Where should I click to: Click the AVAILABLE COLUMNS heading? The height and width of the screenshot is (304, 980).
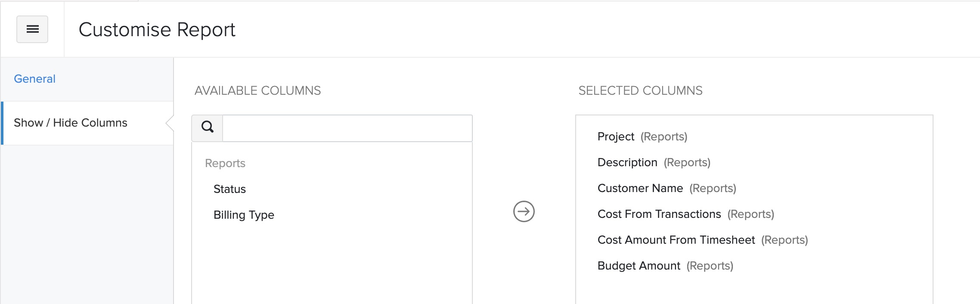click(x=257, y=90)
